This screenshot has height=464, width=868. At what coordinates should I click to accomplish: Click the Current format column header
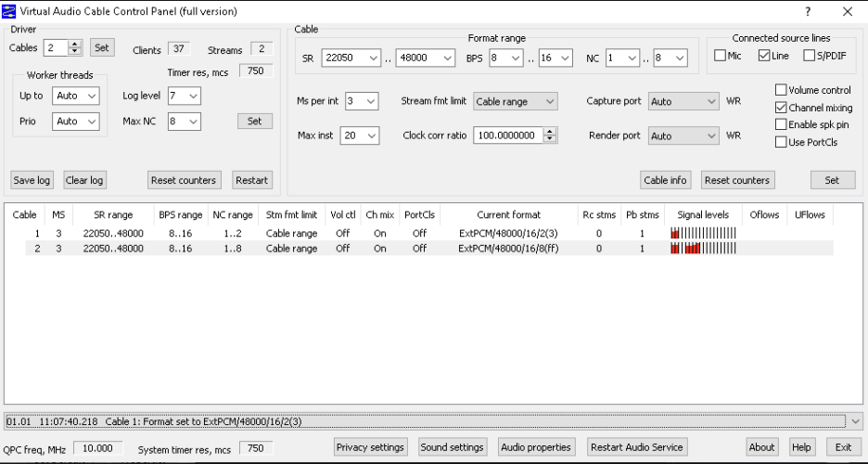pyautogui.click(x=509, y=215)
